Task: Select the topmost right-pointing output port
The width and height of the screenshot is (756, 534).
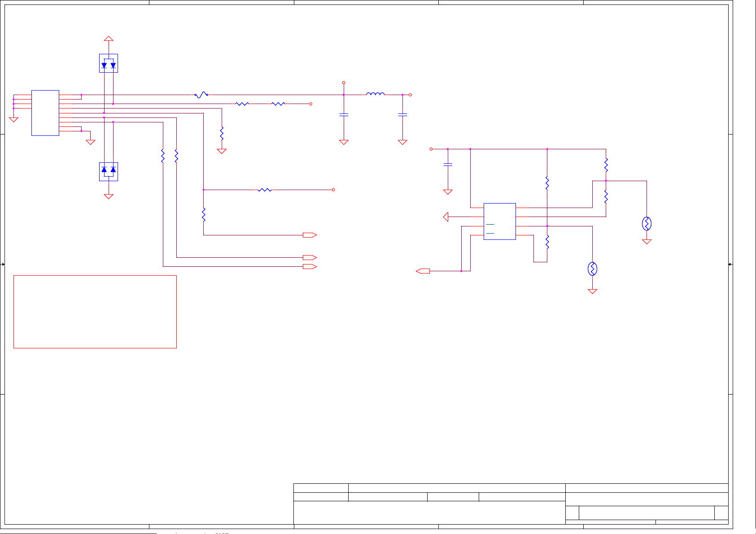Action: [x=310, y=235]
